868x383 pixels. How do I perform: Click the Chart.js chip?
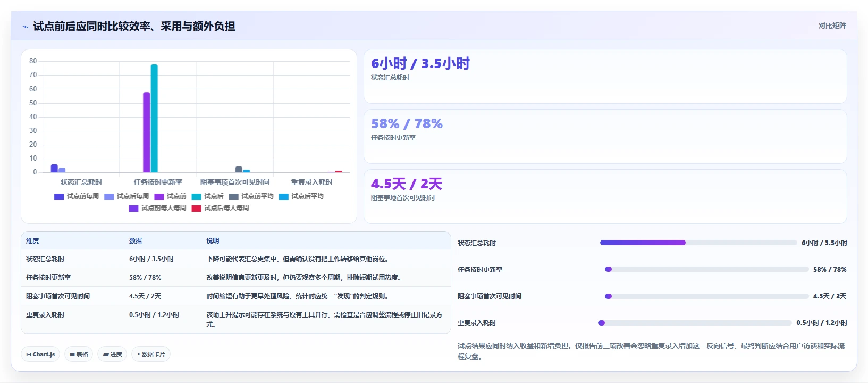click(x=40, y=354)
